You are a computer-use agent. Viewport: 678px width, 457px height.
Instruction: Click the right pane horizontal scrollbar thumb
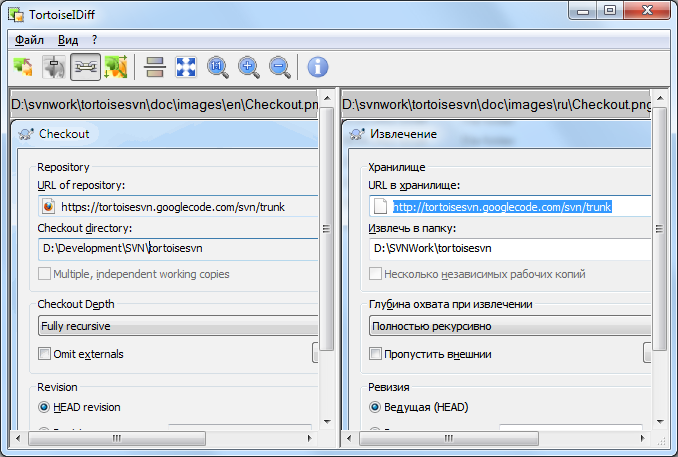click(x=449, y=438)
